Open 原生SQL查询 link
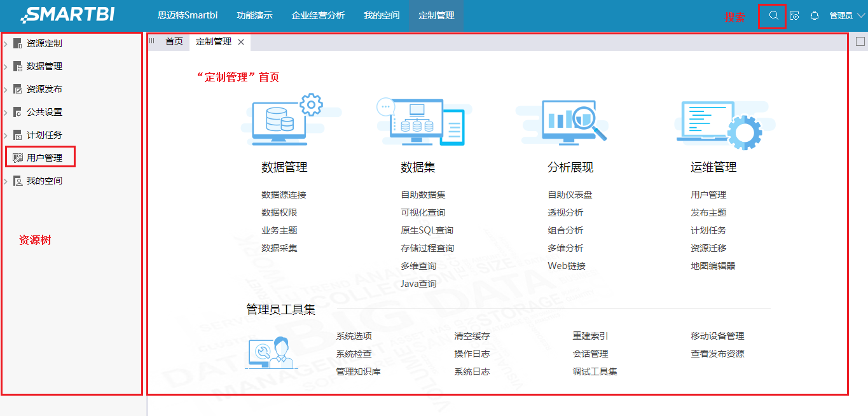This screenshot has width=868, height=416. point(427,230)
